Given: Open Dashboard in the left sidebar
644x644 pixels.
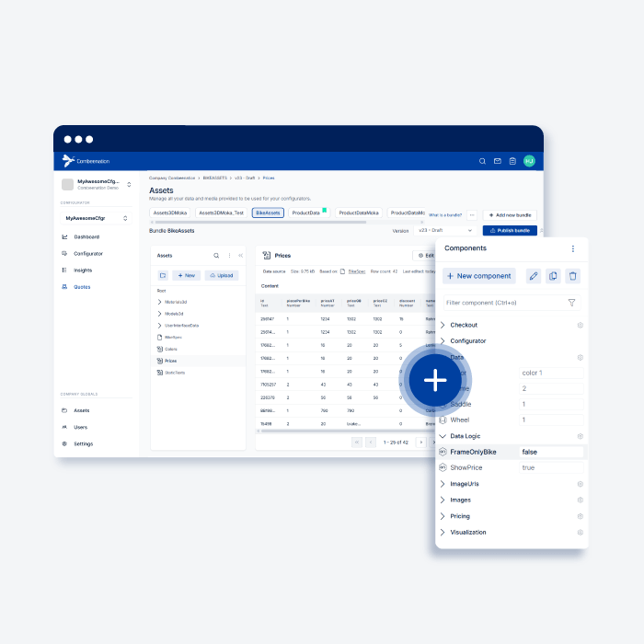Looking at the screenshot, I should point(86,236).
